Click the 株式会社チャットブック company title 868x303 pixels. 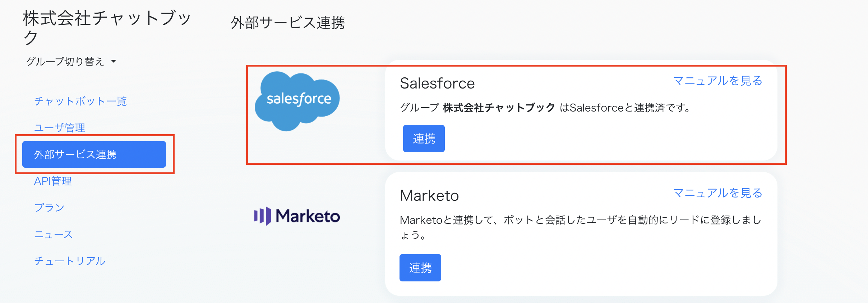pyautogui.click(x=107, y=28)
